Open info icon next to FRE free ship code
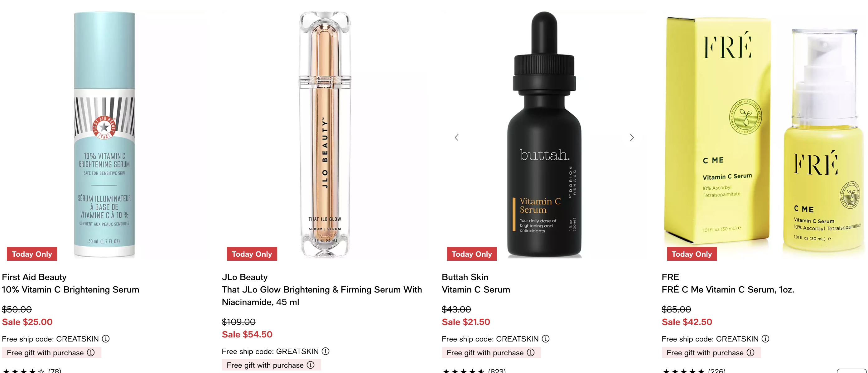The width and height of the screenshot is (868, 373). point(765,339)
